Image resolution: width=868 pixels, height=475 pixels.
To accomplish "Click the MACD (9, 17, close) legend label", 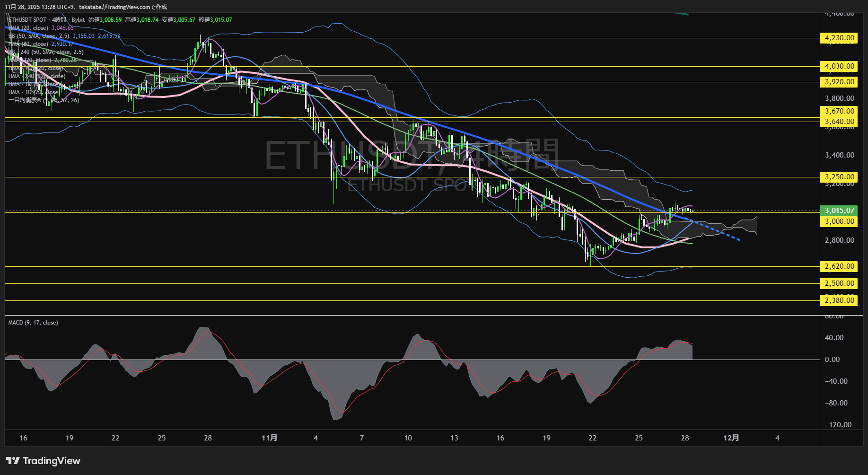I will click(32, 322).
